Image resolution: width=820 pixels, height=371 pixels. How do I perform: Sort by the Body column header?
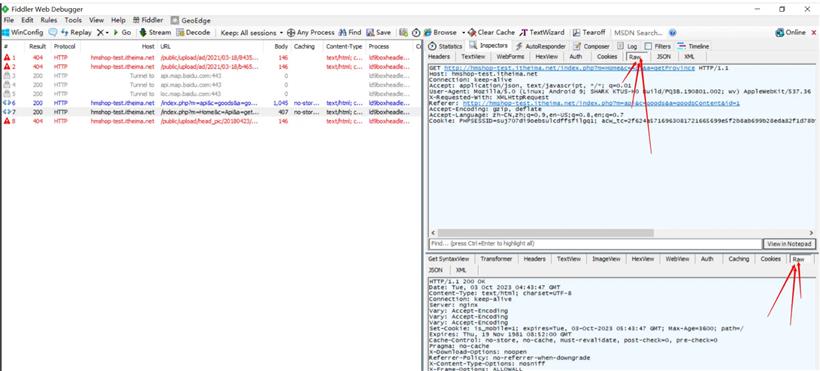pos(277,47)
